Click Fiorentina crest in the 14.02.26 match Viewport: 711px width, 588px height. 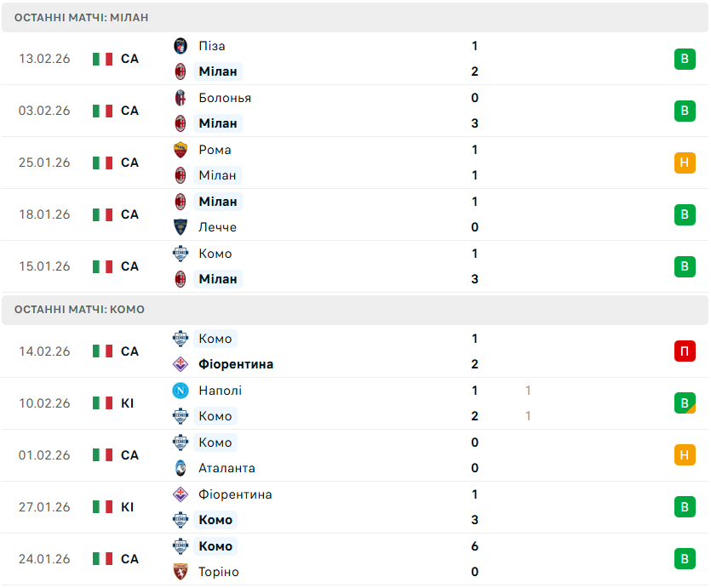coord(181,364)
